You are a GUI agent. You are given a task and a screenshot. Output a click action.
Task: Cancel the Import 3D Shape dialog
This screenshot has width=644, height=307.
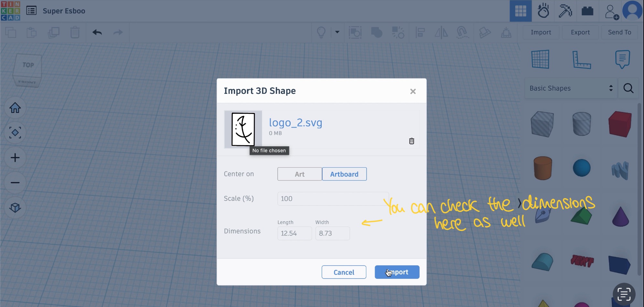pos(344,272)
